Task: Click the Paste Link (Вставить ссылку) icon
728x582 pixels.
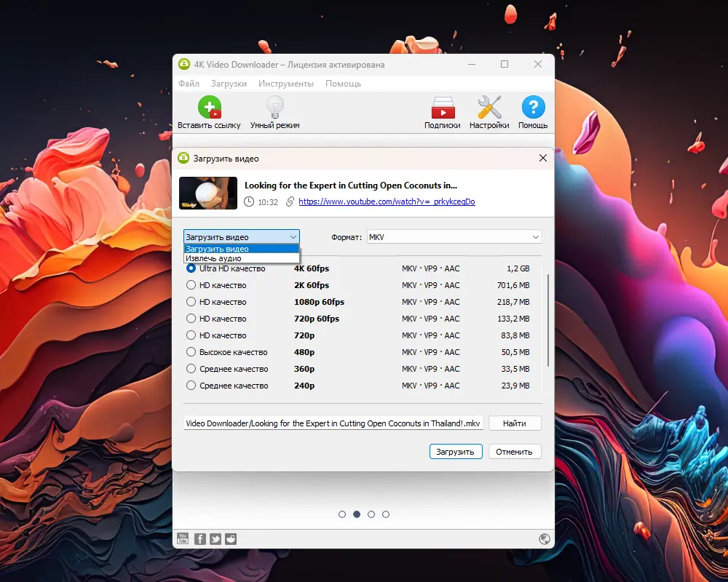Action: (210, 107)
